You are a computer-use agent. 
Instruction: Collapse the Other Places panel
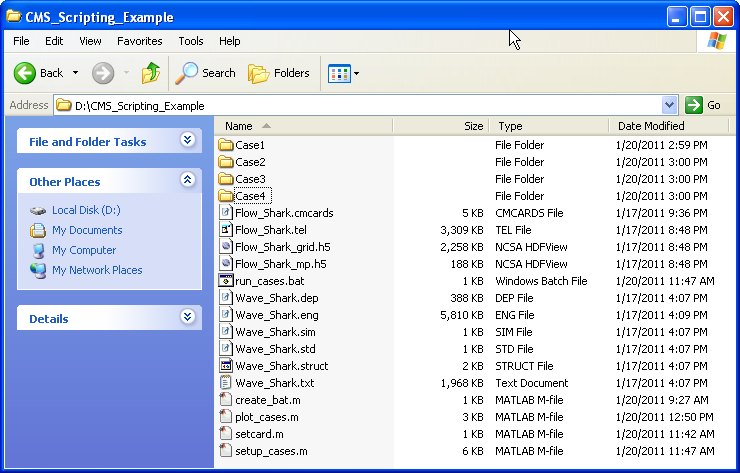pyautogui.click(x=187, y=180)
